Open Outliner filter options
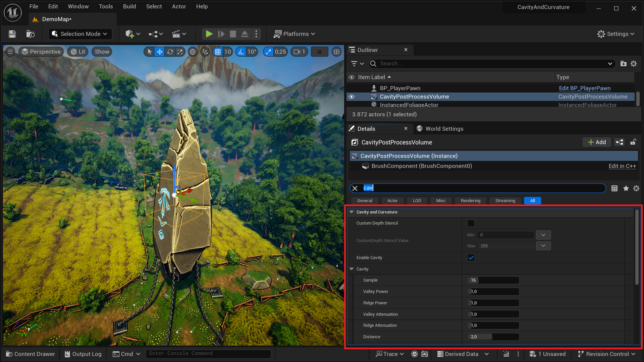 (357, 63)
